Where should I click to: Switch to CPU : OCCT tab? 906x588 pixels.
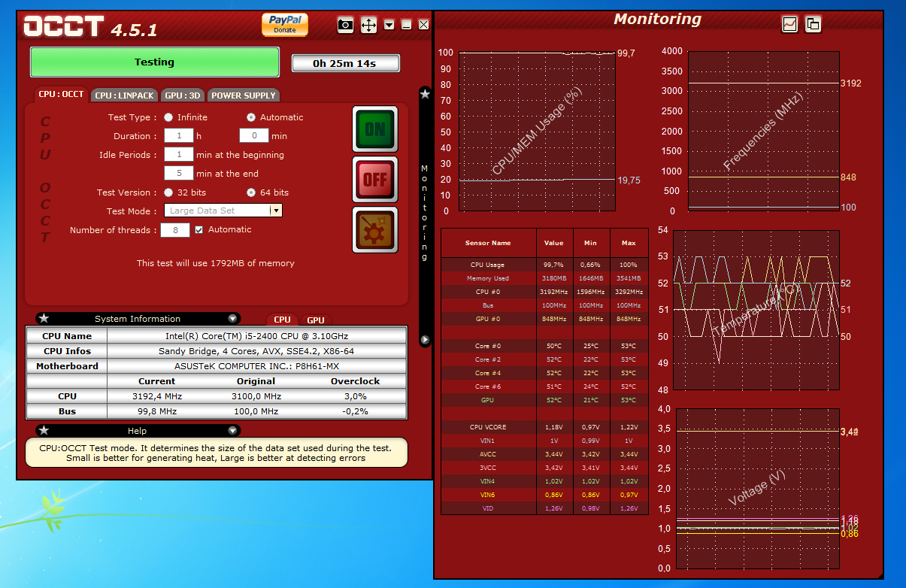coord(62,95)
